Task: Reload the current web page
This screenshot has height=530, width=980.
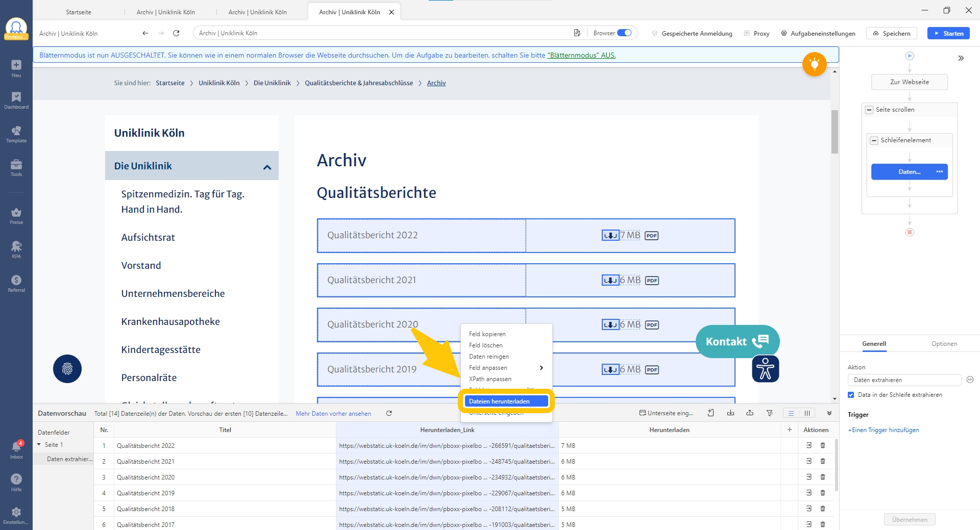Action: click(176, 33)
